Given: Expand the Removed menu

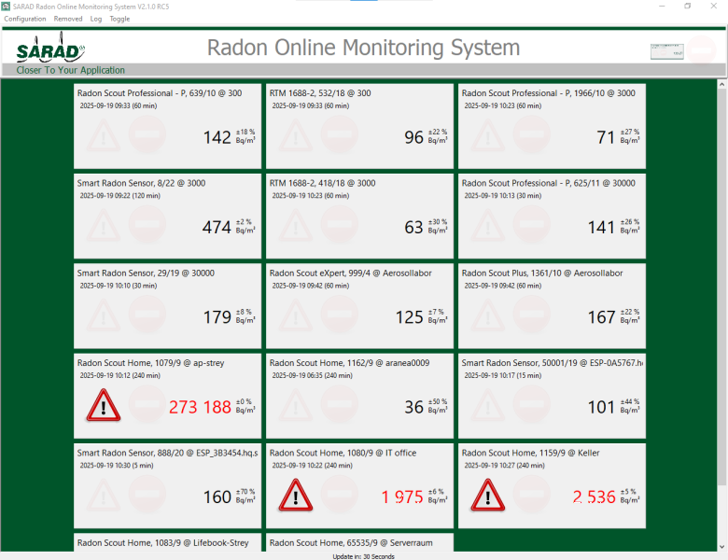Looking at the screenshot, I should (68, 19).
